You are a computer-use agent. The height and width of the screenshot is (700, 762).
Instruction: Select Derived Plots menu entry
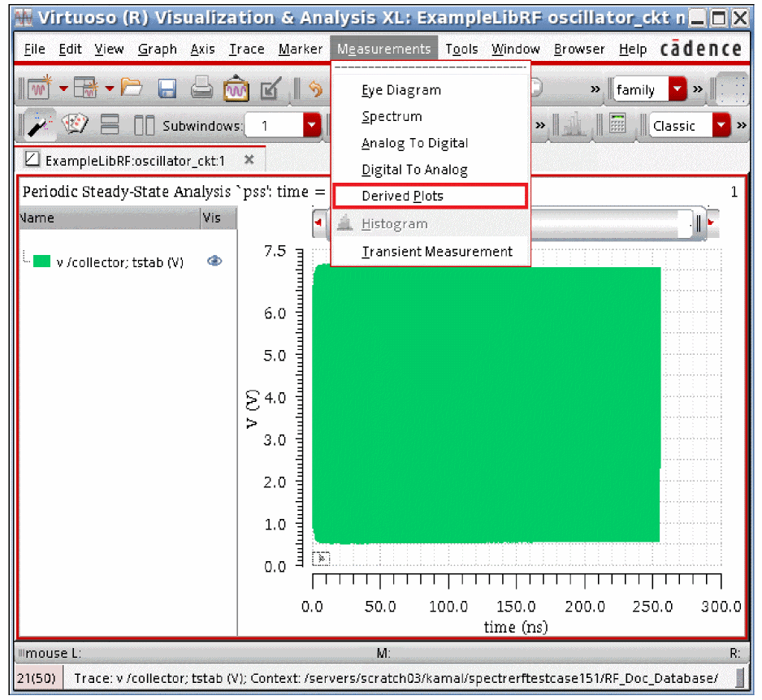tap(431, 196)
